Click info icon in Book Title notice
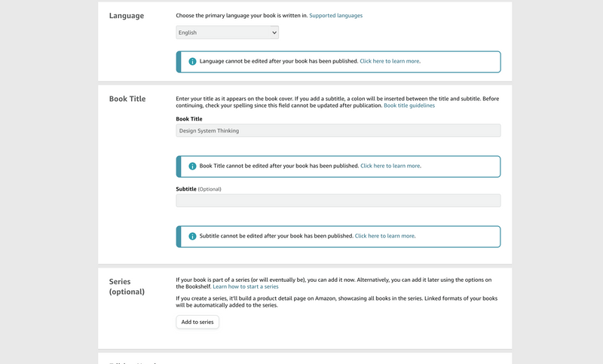 tap(192, 166)
